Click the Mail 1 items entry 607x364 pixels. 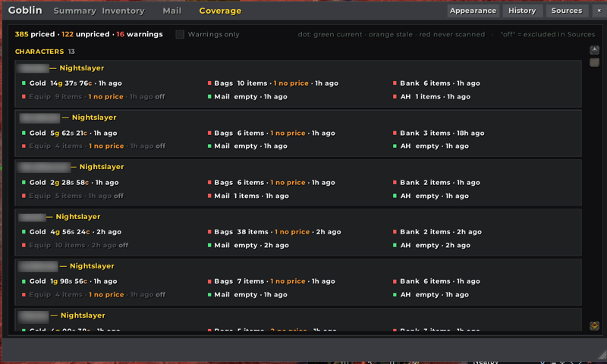pos(248,196)
